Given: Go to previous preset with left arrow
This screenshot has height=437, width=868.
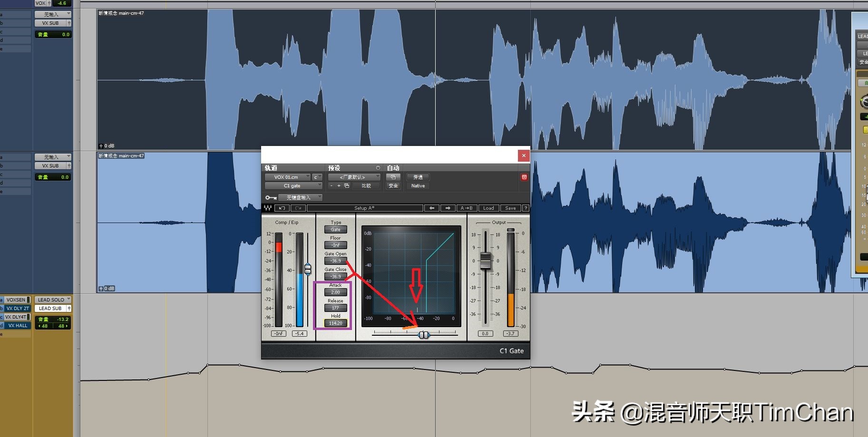Looking at the screenshot, I should (x=431, y=208).
